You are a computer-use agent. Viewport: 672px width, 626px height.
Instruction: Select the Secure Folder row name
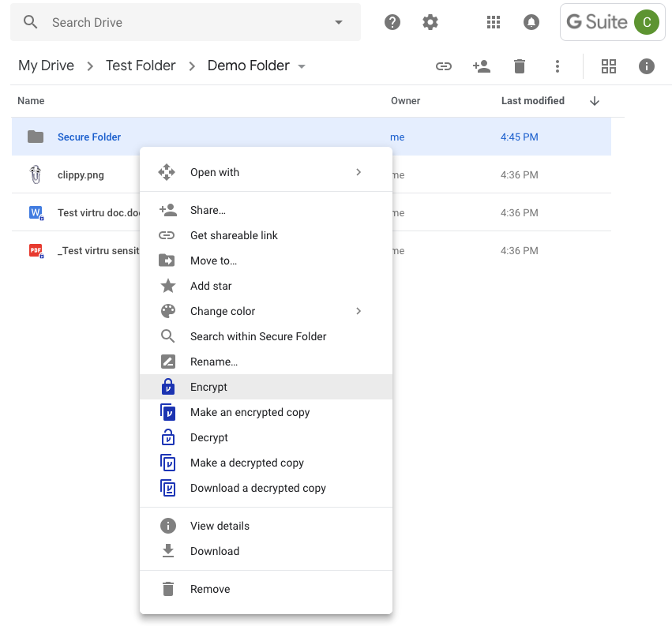(x=89, y=137)
